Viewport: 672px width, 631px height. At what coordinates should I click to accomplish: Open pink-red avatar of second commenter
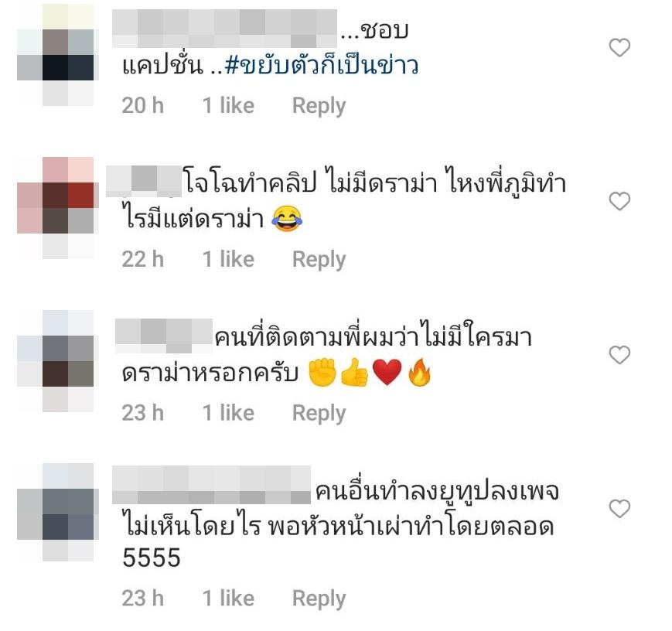[56, 208]
